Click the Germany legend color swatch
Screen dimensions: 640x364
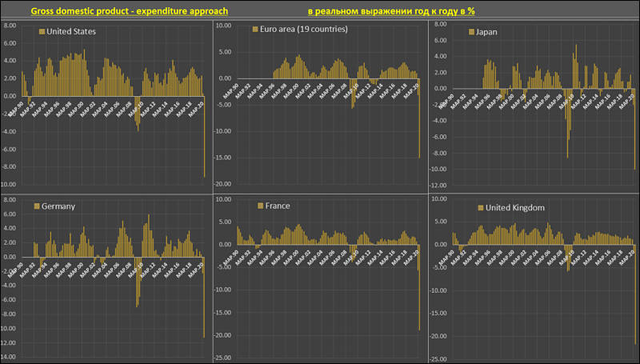pos(37,206)
